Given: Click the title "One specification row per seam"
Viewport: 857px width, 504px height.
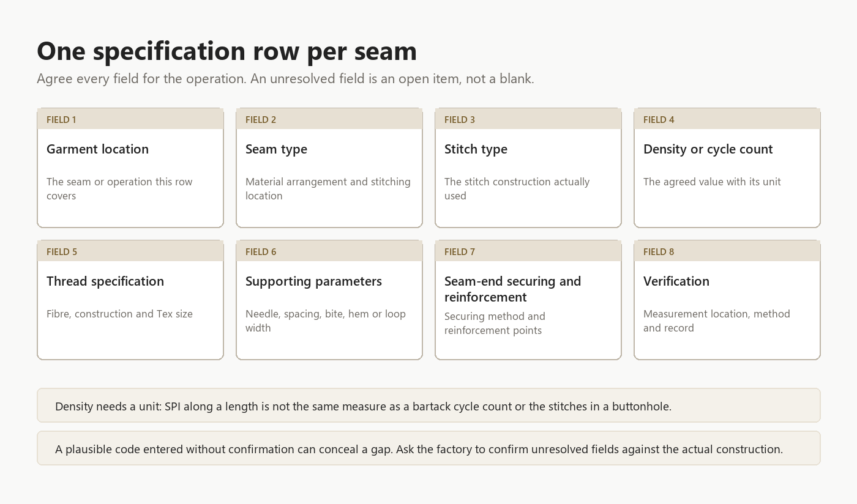Looking at the screenshot, I should 226,51.
